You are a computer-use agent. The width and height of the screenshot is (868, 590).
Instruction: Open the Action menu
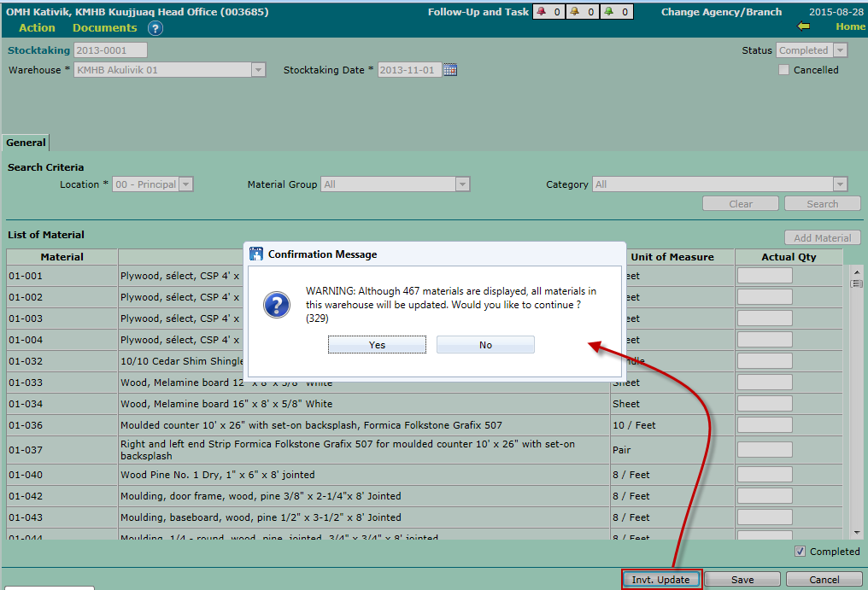pos(37,28)
